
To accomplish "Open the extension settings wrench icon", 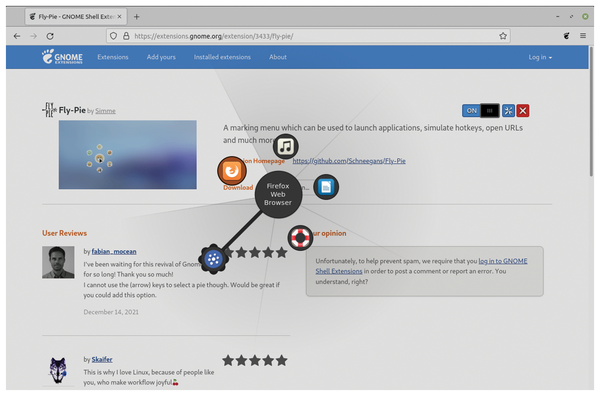I will point(508,111).
